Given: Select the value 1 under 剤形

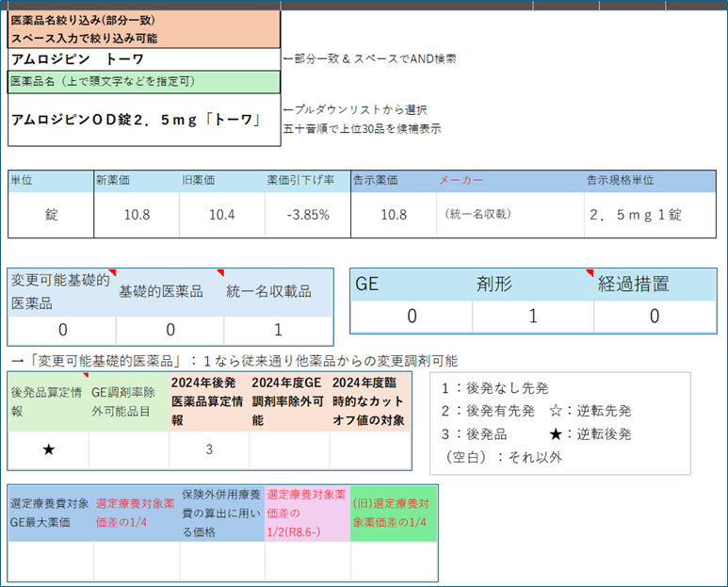Looking at the screenshot, I should coord(532,317).
